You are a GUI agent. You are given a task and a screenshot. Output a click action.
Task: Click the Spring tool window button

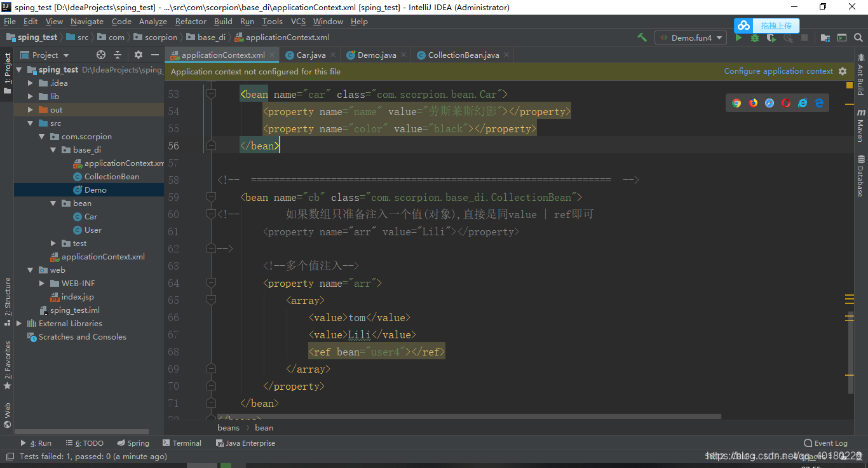tap(133, 443)
